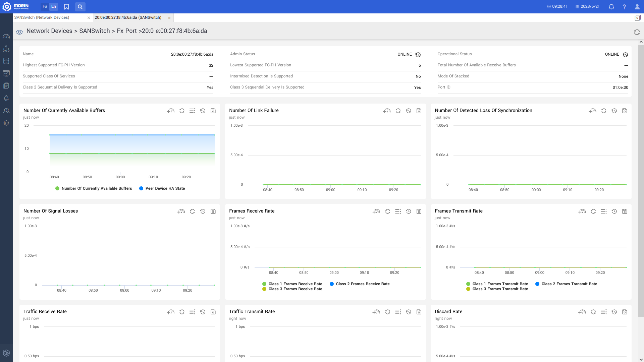Screen dimensions: 644x362
Task: Refresh the page using header refresh icon
Action: coord(637,32)
